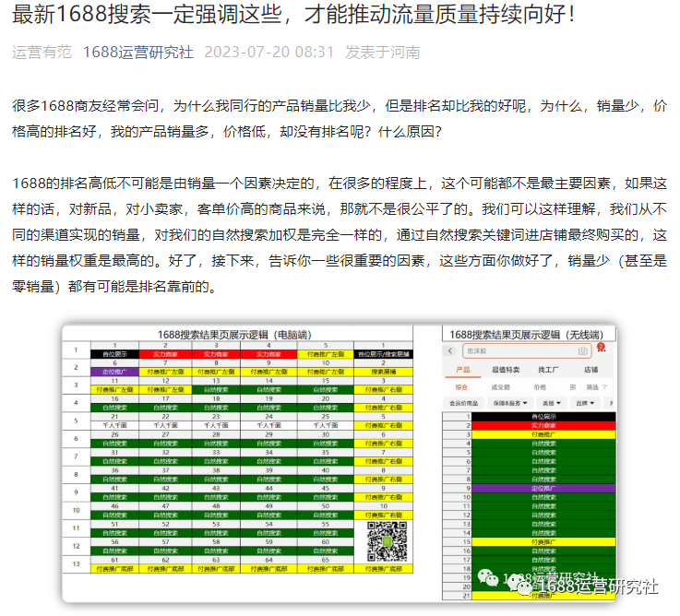Click row 1 black 首位展示 in wireless list
Viewport: 680px width, 616px height.
pyautogui.click(x=543, y=416)
